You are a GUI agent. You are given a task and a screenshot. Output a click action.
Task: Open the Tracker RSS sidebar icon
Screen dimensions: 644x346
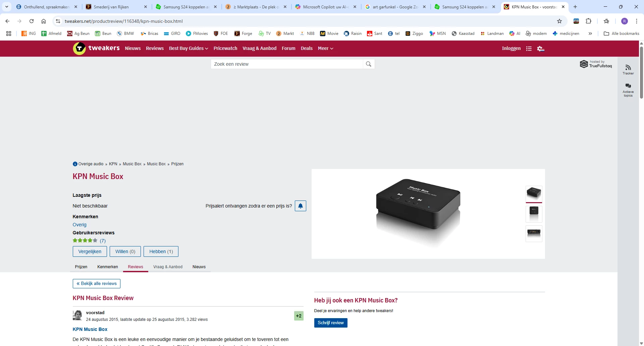628,69
